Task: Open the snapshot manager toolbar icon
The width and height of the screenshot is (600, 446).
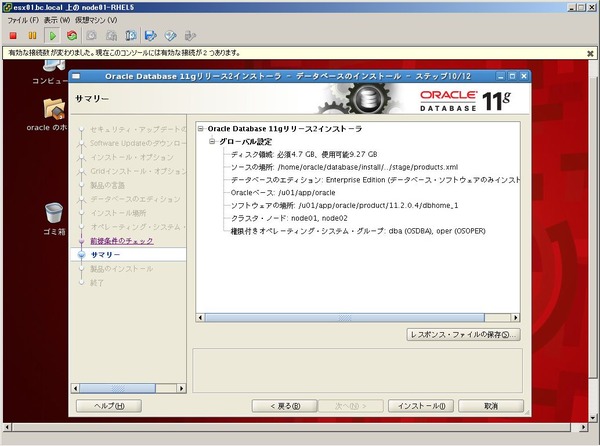Action: click(x=130, y=36)
